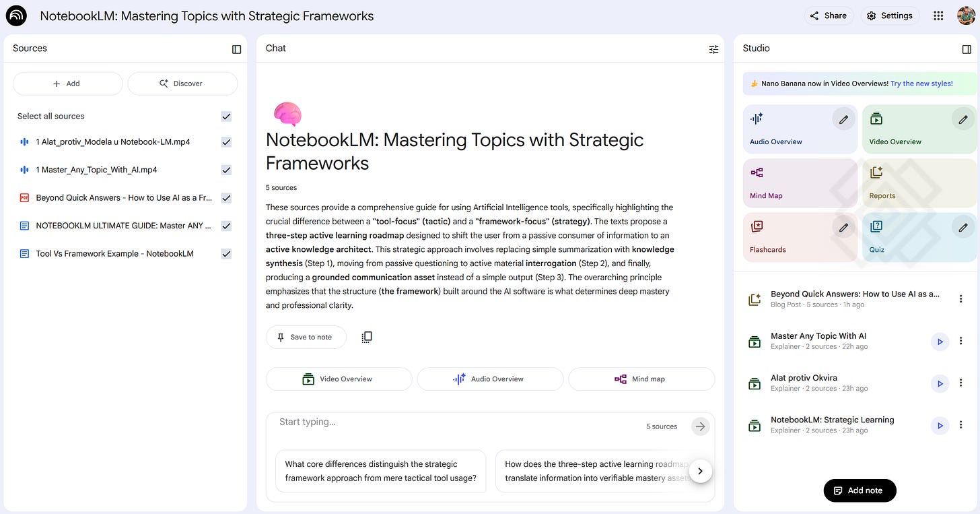Open 1 Master_Any_Topic_With_AI.mp4 source
The height and width of the screenshot is (514, 980).
pos(96,170)
